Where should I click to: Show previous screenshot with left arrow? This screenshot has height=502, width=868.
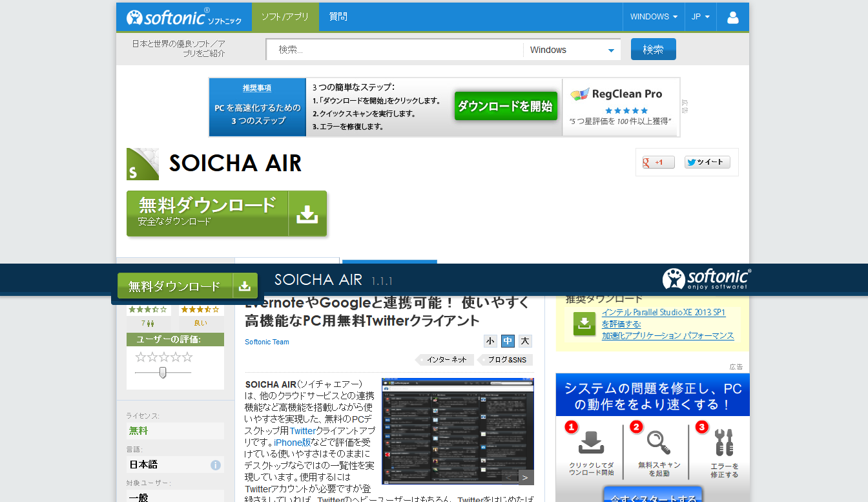[509, 477]
